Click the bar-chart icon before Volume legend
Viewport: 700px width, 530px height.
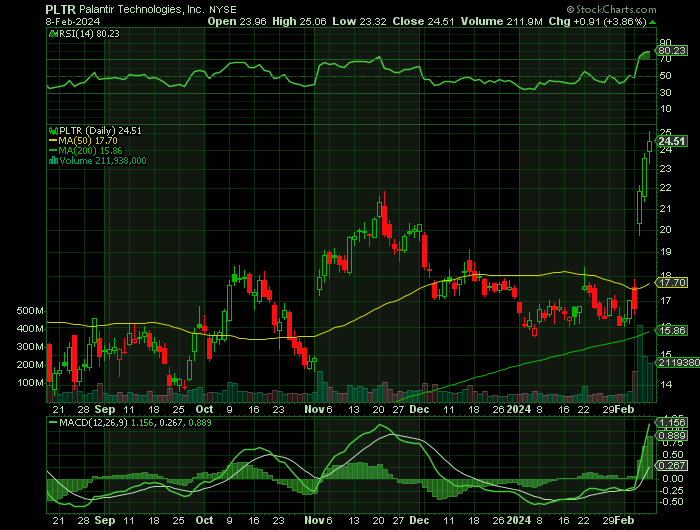pos(53,161)
